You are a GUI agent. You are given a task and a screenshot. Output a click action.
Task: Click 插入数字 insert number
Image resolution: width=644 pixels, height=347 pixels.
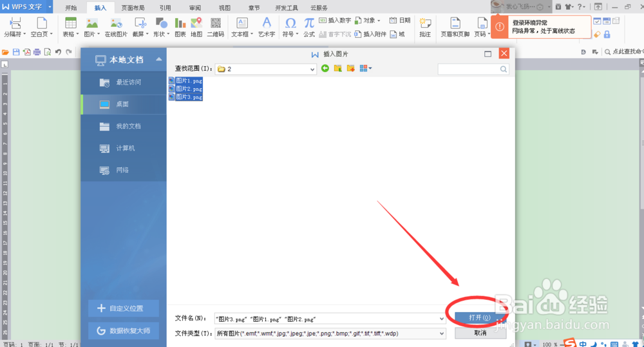tap(335, 20)
